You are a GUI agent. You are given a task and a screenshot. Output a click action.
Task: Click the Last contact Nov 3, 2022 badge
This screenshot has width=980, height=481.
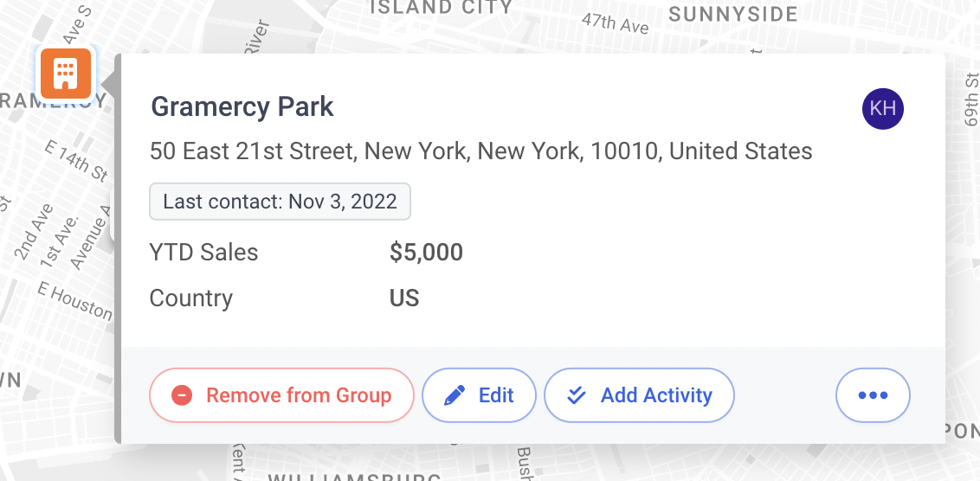click(x=280, y=202)
